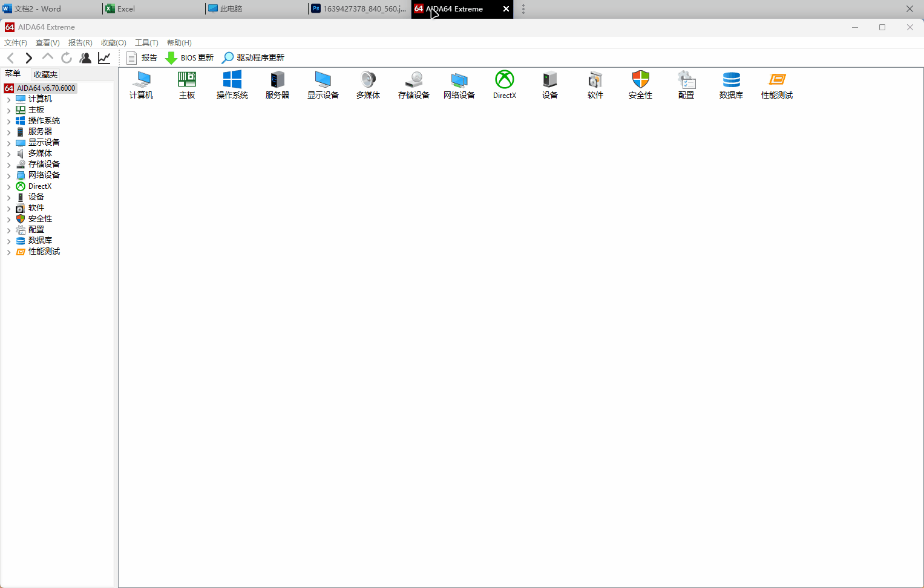Expand the 计算机 tree node
924x588 pixels.
point(8,99)
